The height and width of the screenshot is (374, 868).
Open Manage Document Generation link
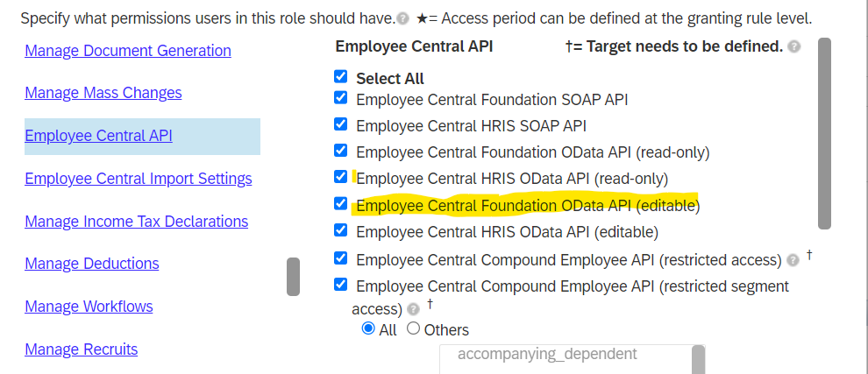point(128,50)
